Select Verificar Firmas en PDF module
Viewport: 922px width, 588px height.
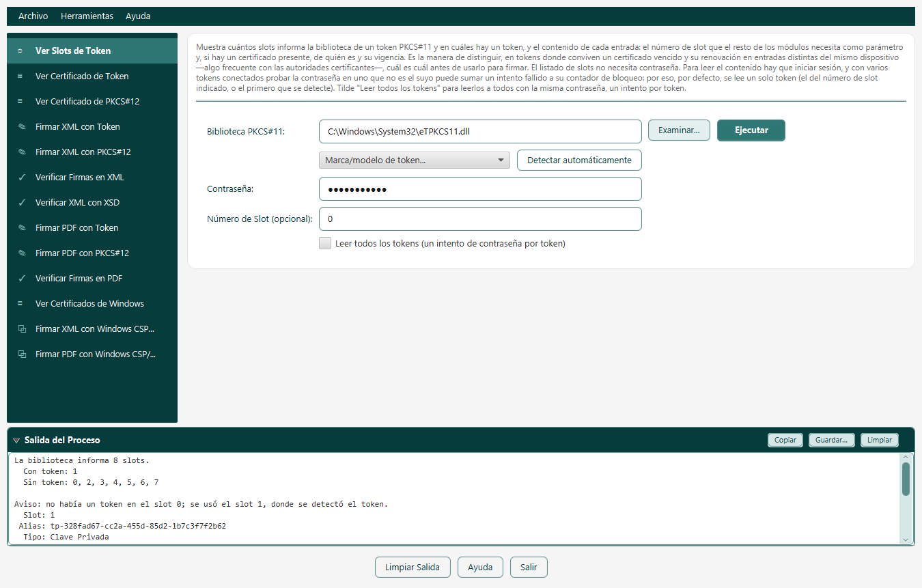[x=92, y=278]
